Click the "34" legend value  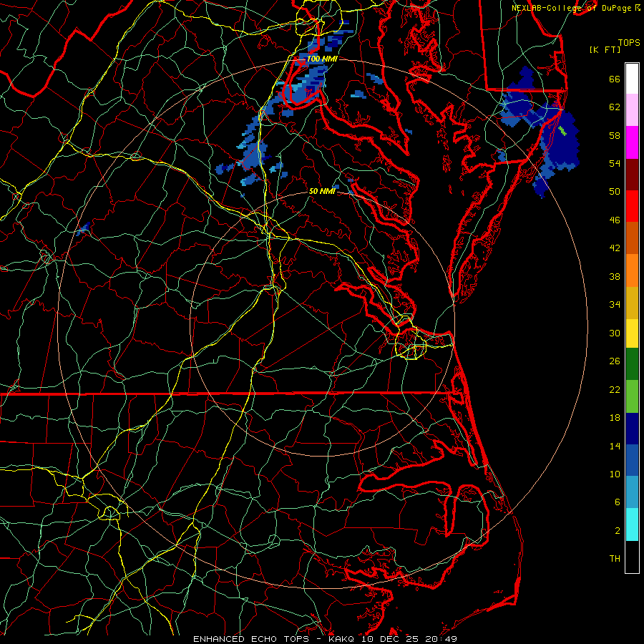[615, 304]
